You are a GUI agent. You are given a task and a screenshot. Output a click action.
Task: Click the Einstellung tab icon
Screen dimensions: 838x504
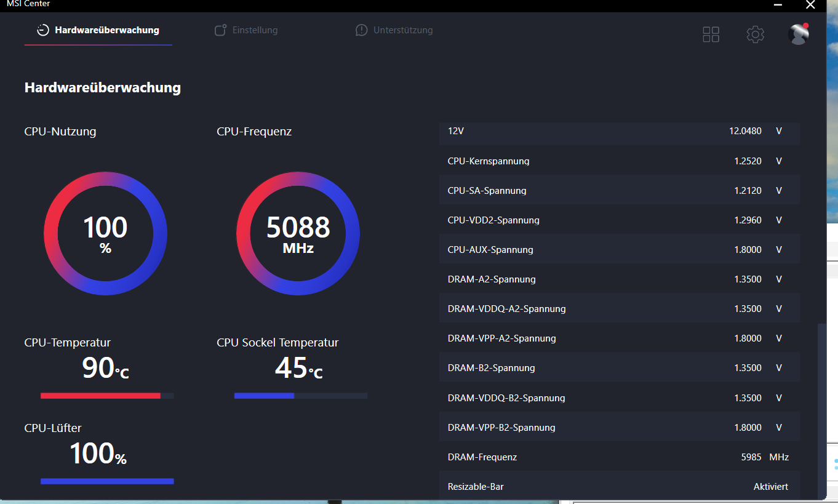coord(220,30)
